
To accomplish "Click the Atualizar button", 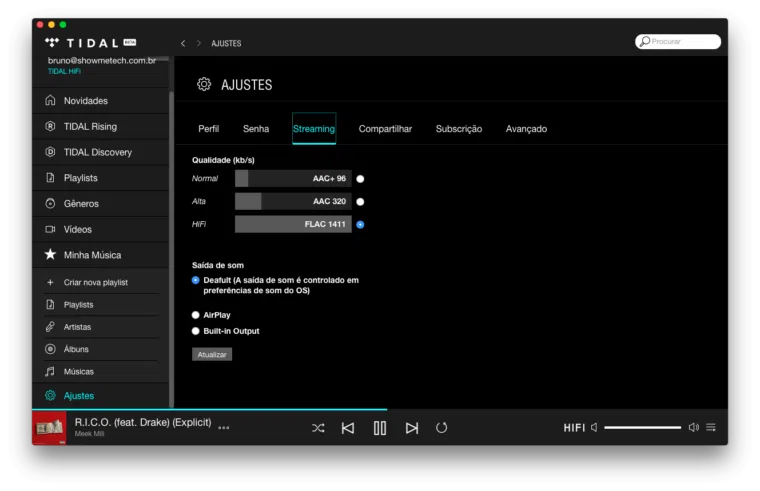I will [x=212, y=354].
